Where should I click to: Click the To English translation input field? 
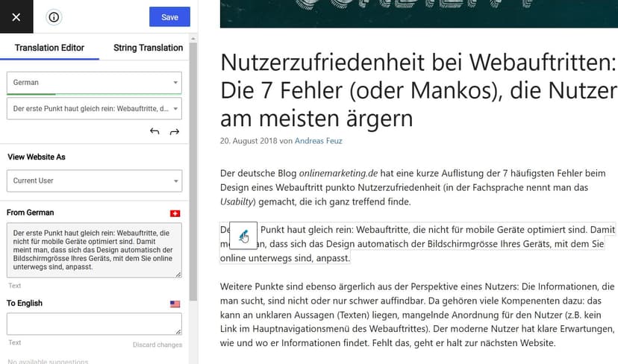pyautogui.click(x=94, y=324)
